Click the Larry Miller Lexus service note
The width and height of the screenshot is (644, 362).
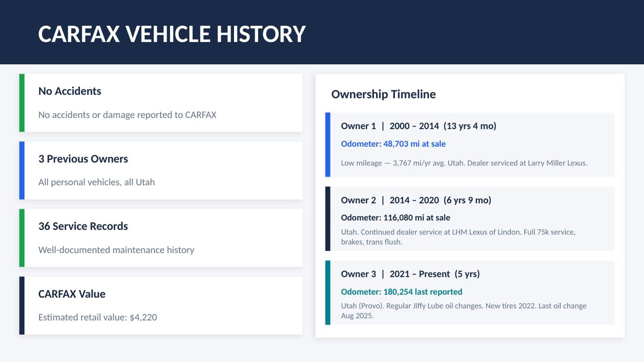click(464, 163)
